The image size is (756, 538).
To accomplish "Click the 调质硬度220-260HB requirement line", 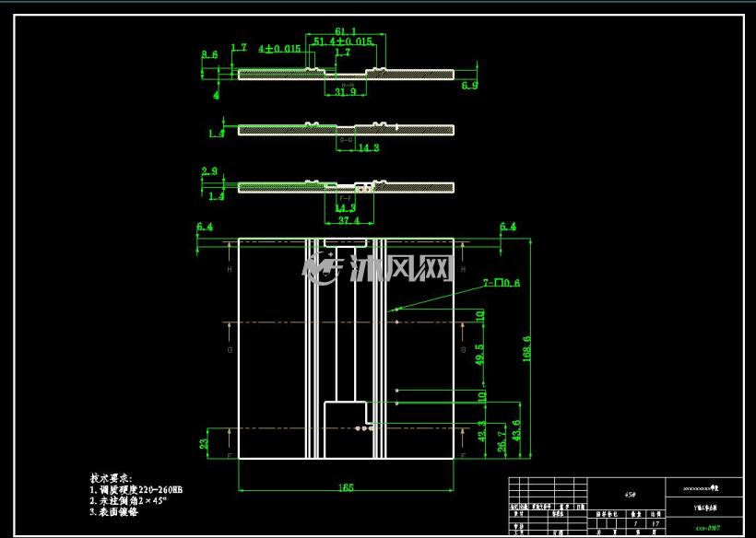I will point(136,490).
